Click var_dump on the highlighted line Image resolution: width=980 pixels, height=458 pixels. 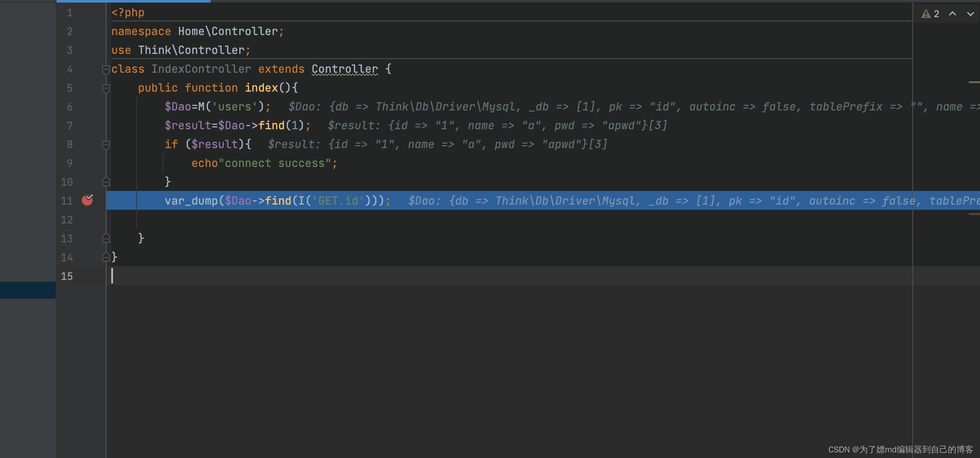tap(191, 201)
